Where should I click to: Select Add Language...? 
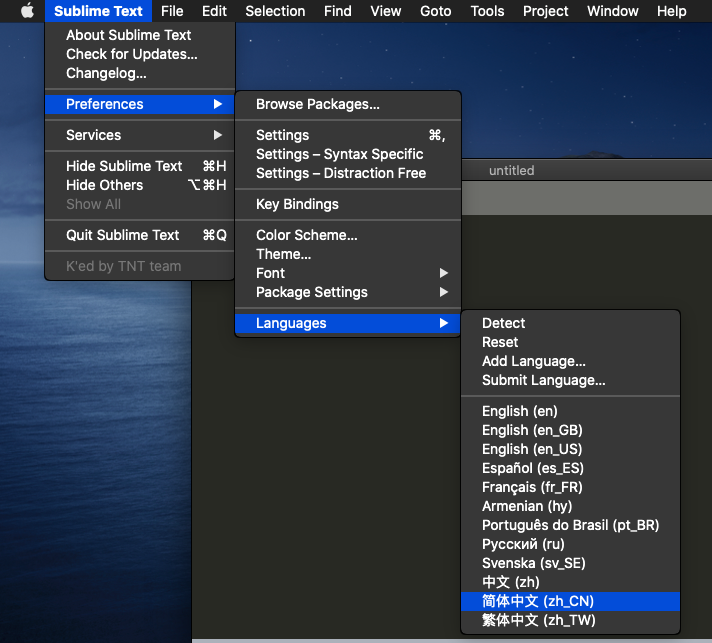click(x=570, y=361)
